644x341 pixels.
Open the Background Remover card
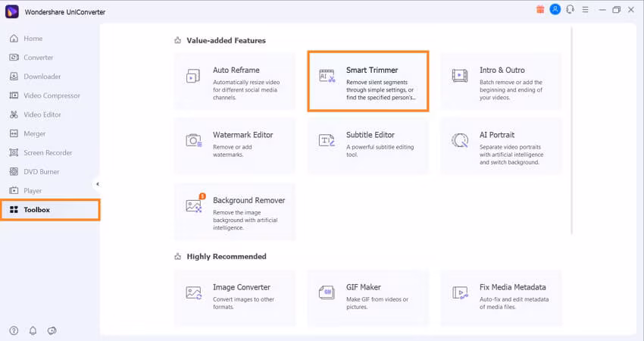(235, 211)
